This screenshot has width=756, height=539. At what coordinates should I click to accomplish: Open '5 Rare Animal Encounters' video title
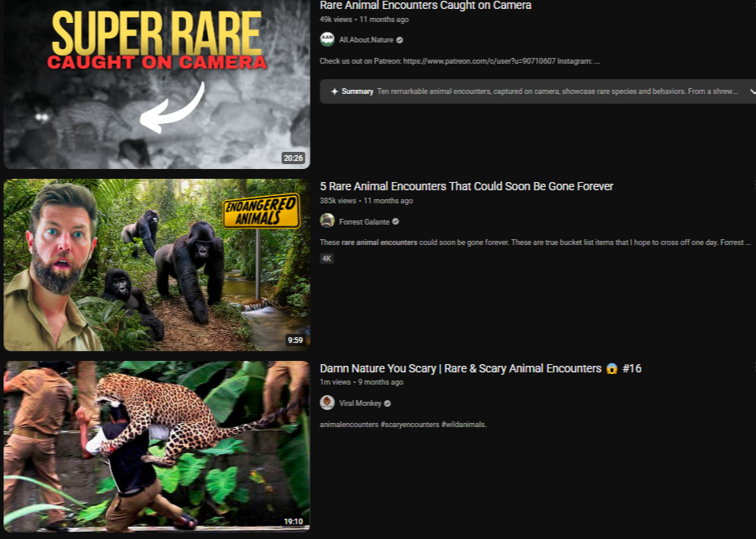pyautogui.click(x=466, y=186)
